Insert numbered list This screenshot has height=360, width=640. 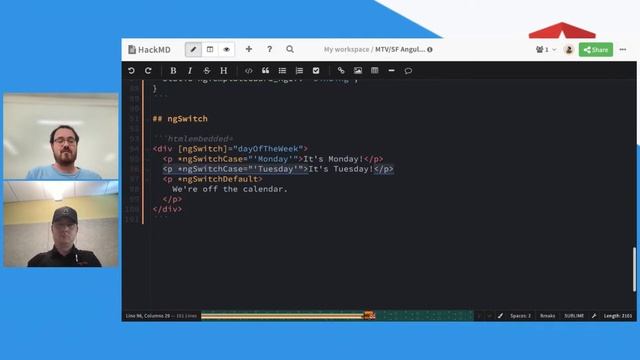(x=299, y=71)
